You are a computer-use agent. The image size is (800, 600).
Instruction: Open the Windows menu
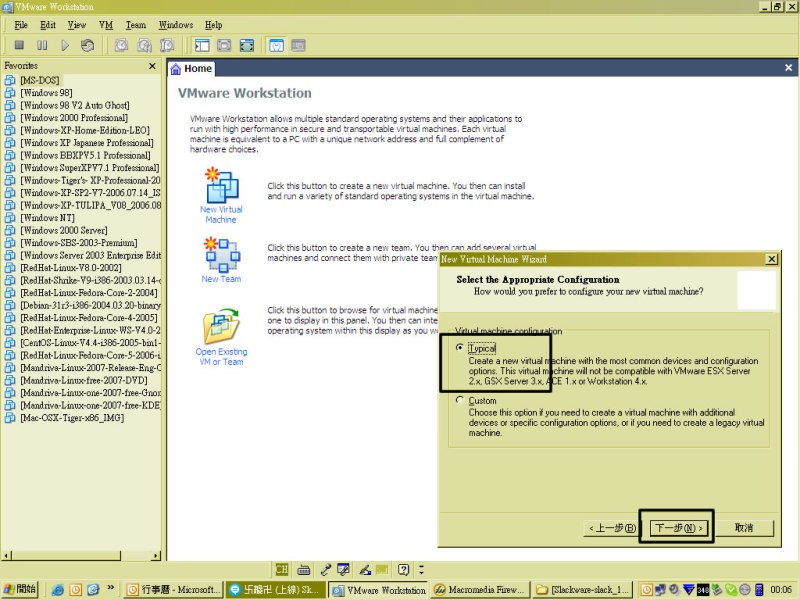click(176, 24)
